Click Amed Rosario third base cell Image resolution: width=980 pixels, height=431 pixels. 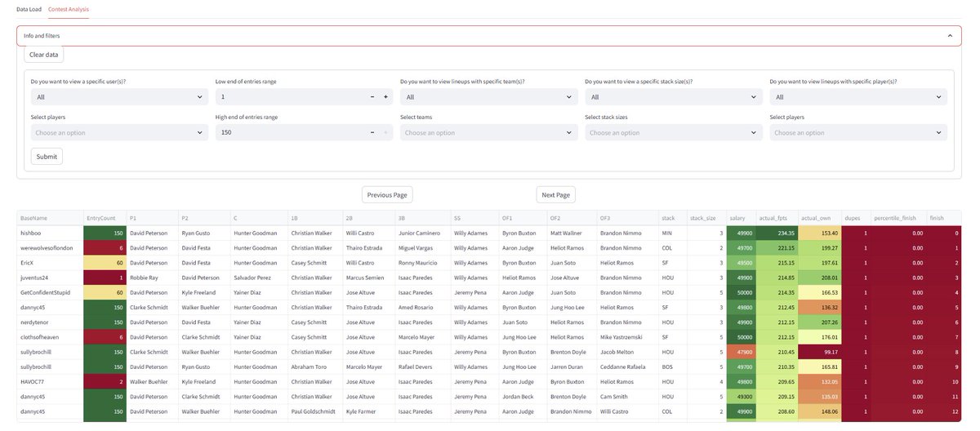[x=422, y=308]
